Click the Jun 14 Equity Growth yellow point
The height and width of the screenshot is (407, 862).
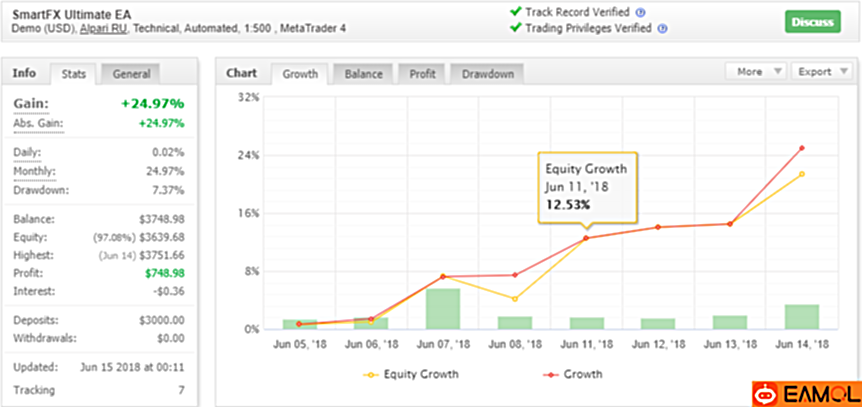(x=802, y=174)
